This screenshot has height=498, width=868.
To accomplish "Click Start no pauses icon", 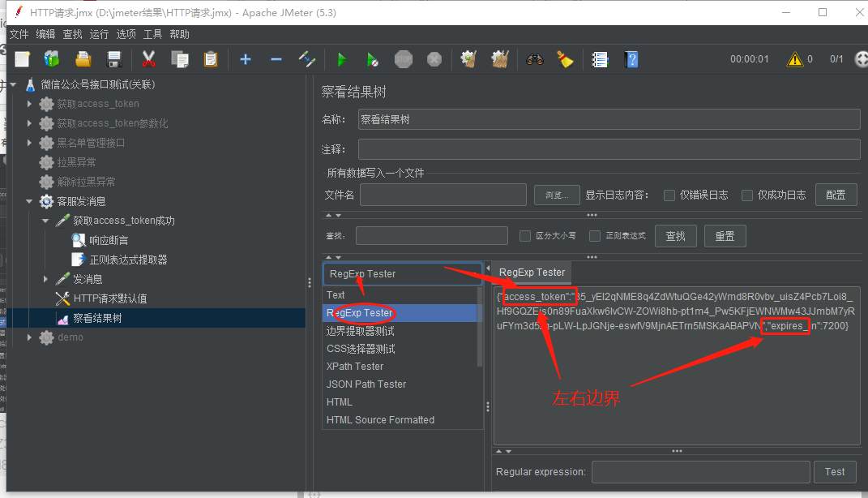I will tap(373, 59).
